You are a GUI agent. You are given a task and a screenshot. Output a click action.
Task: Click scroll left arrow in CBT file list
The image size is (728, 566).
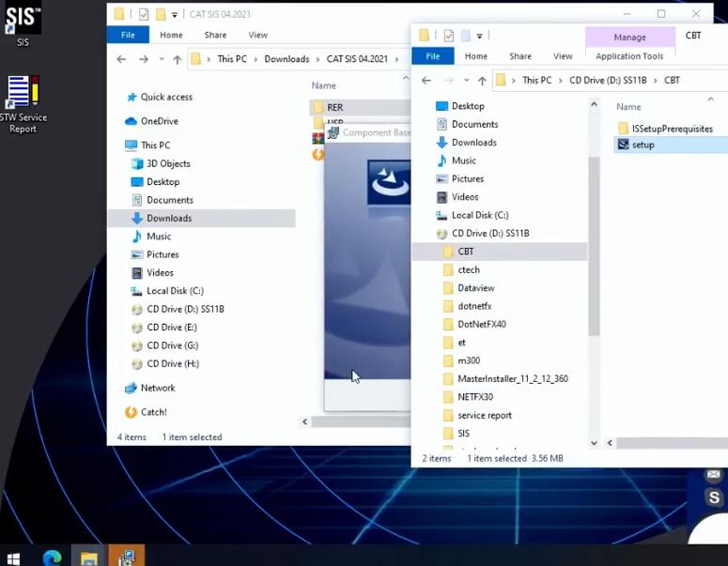point(610,443)
